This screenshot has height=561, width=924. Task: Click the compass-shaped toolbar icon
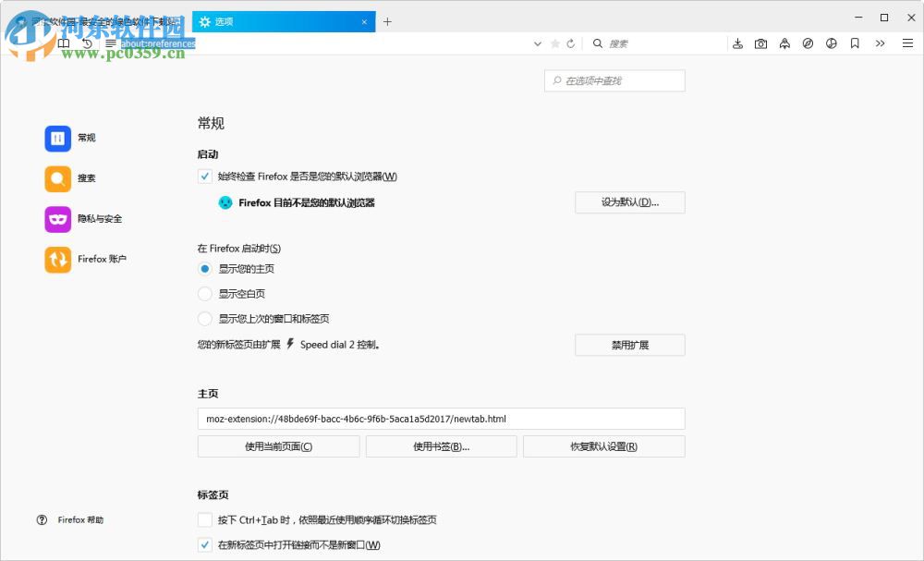808,43
